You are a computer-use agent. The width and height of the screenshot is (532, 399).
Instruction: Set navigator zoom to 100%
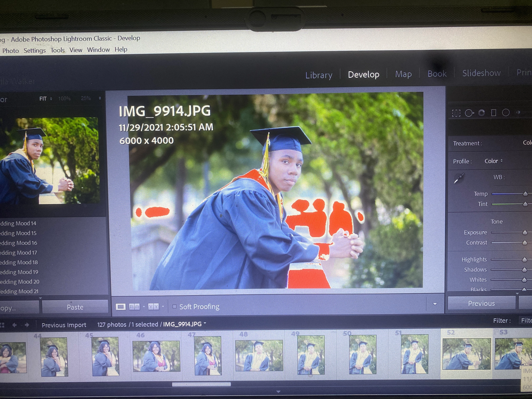click(x=65, y=99)
